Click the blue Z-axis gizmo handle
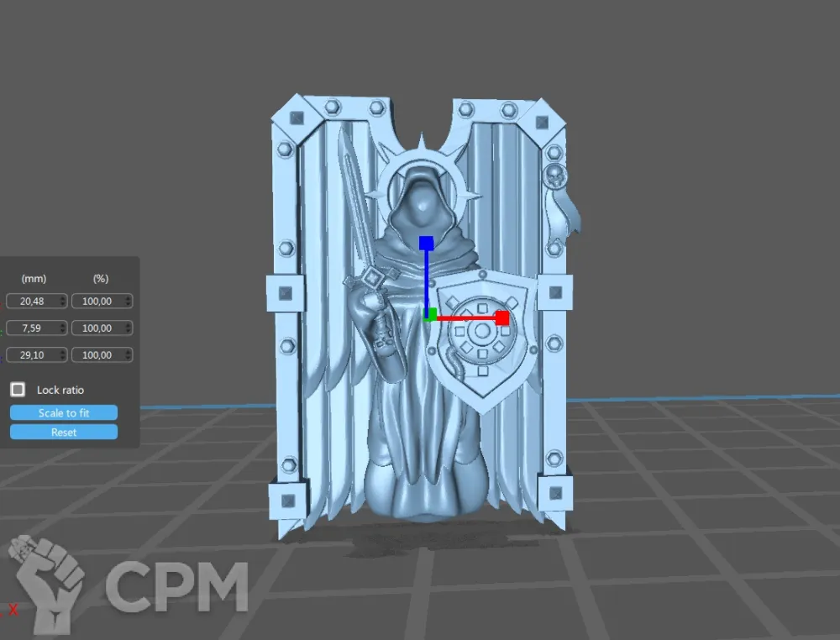This screenshot has height=640, width=840. click(x=426, y=244)
